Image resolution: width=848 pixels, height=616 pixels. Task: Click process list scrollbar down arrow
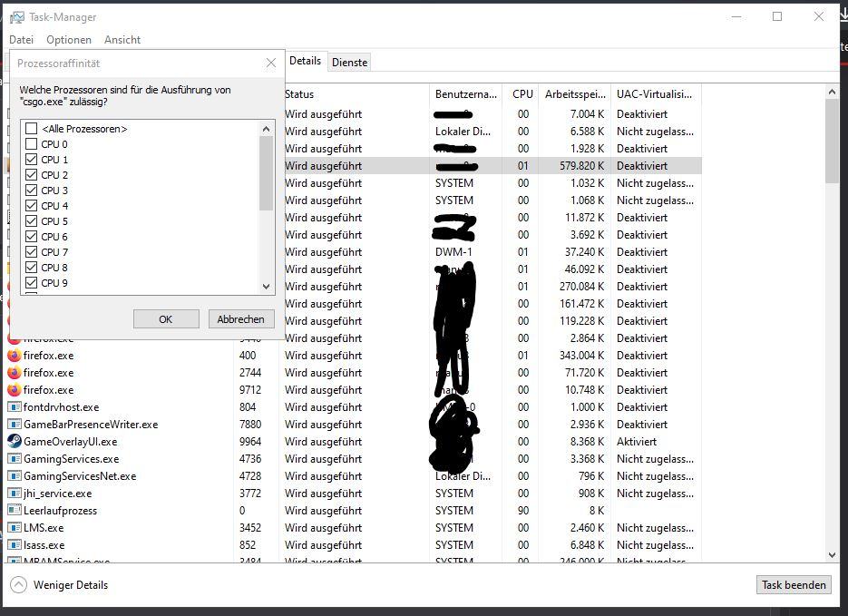pos(832,555)
